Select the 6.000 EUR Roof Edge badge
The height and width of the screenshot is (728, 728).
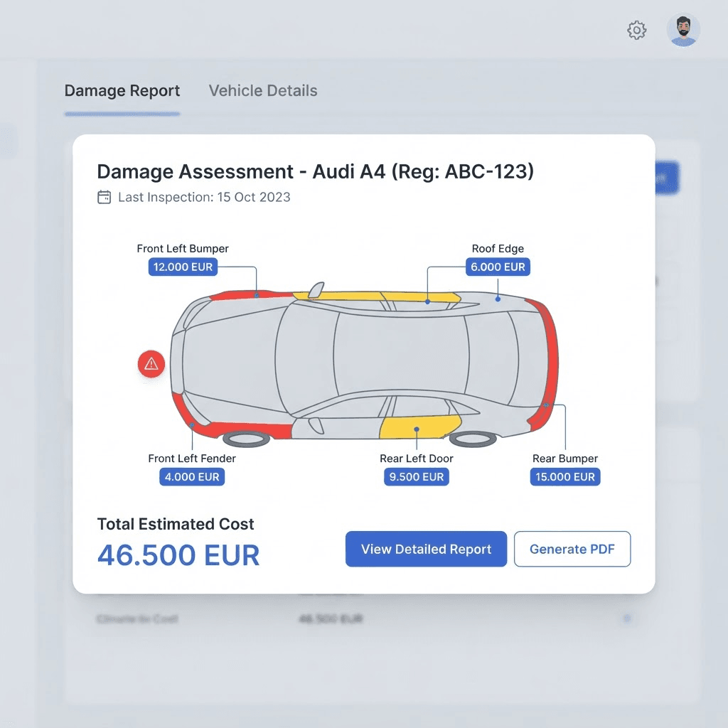click(x=498, y=267)
